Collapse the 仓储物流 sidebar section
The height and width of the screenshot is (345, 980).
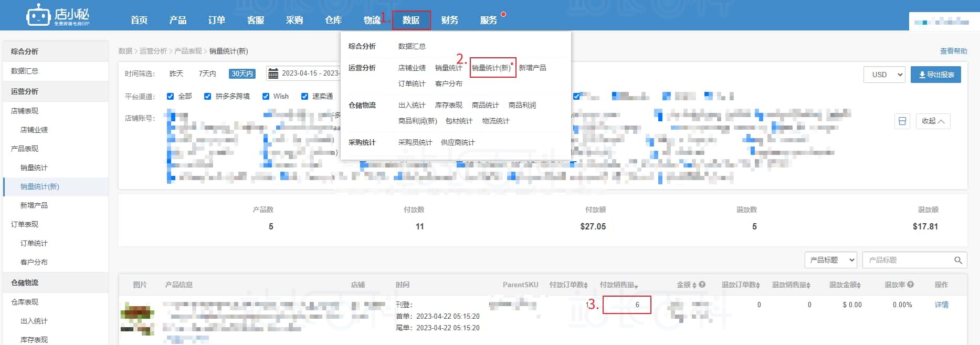56,283
